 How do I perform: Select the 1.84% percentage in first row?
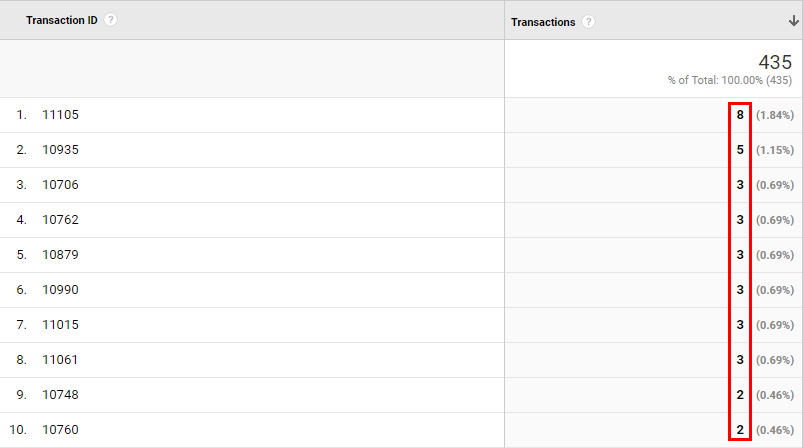coord(775,115)
